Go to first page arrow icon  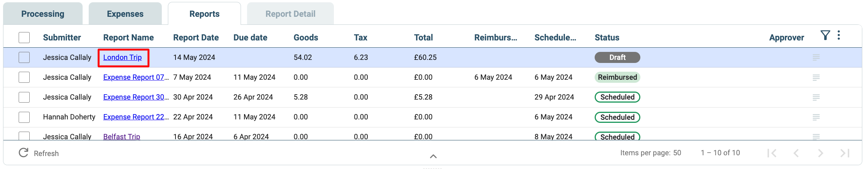(x=772, y=153)
